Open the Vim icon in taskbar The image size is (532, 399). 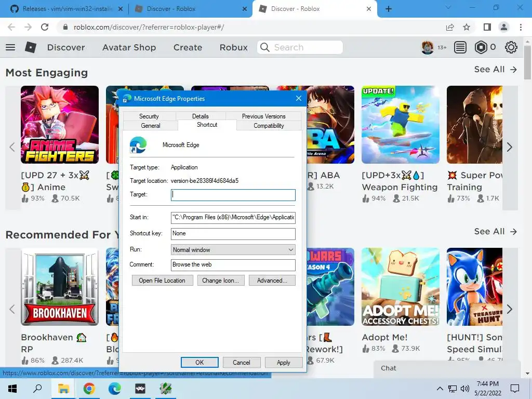(x=166, y=389)
